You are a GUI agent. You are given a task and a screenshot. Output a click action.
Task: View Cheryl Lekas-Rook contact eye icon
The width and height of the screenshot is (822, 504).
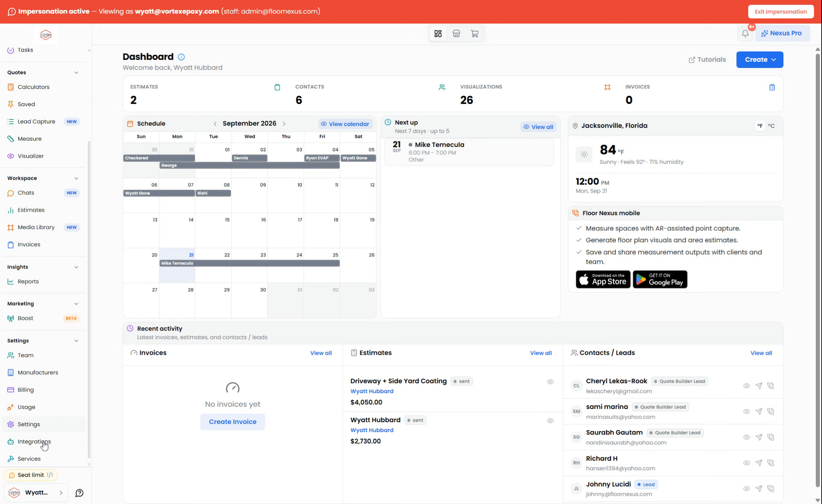[x=747, y=386]
